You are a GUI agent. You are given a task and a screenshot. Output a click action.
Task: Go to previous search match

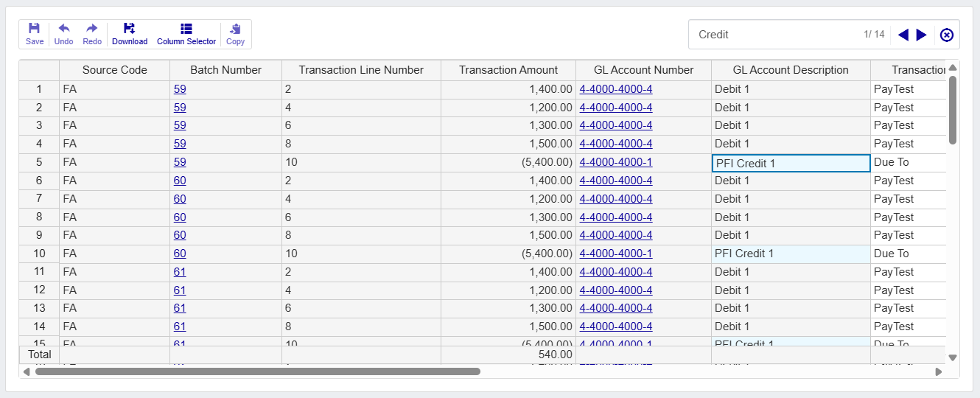point(903,35)
